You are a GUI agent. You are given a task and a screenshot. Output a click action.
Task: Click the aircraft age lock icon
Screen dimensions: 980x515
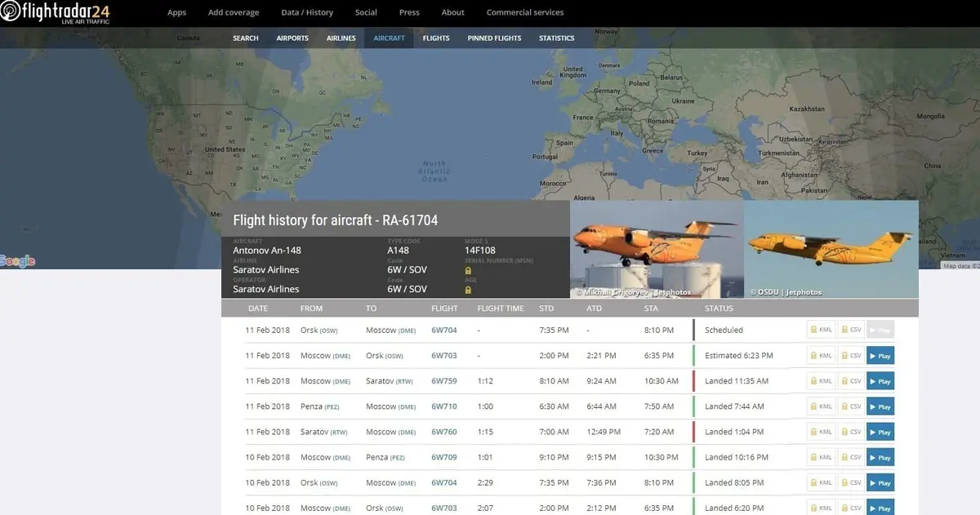pyautogui.click(x=468, y=289)
